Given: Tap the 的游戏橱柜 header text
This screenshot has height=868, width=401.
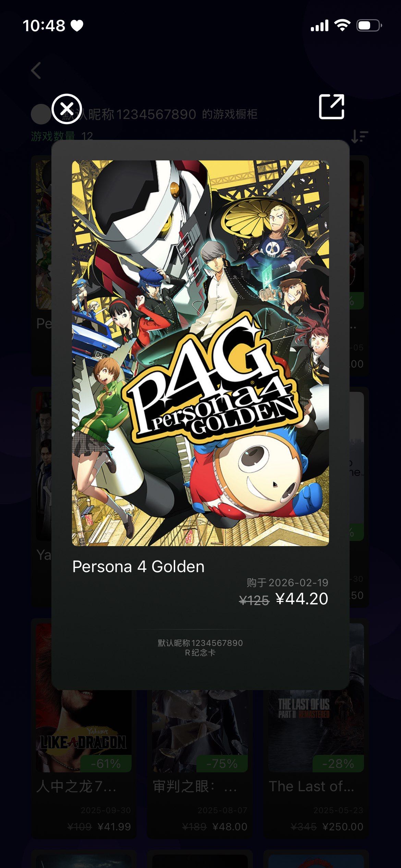Looking at the screenshot, I should (x=230, y=114).
